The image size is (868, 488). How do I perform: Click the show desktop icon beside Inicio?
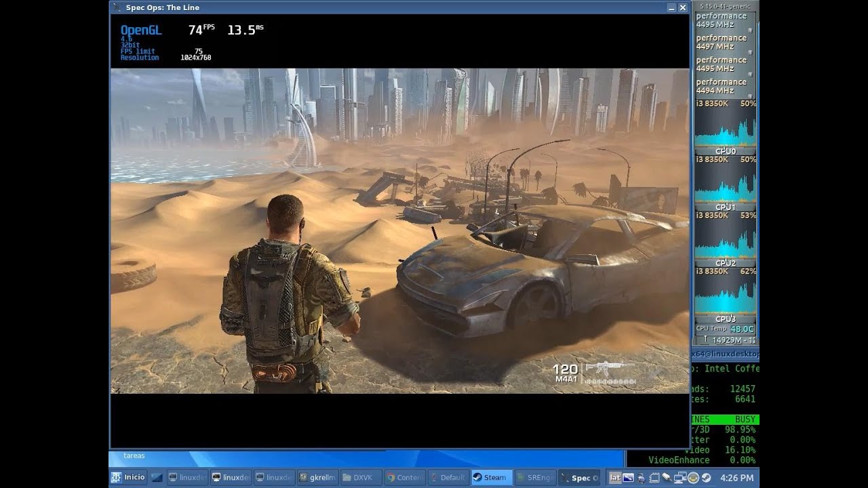tap(157, 477)
